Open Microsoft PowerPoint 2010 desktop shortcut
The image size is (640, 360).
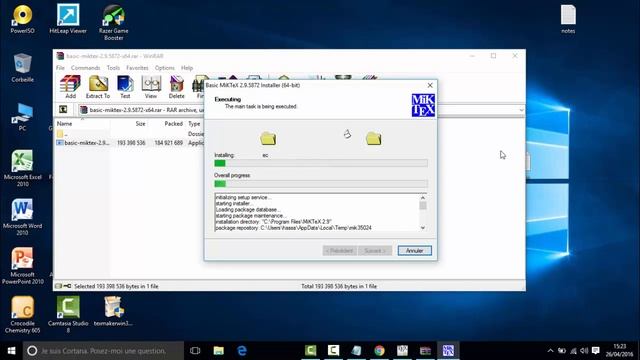[22, 266]
